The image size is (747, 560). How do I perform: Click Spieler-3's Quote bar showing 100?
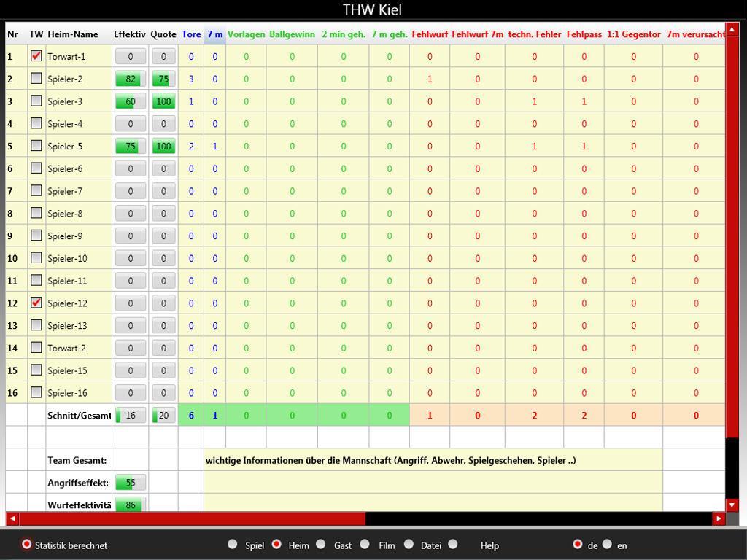tap(163, 101)
